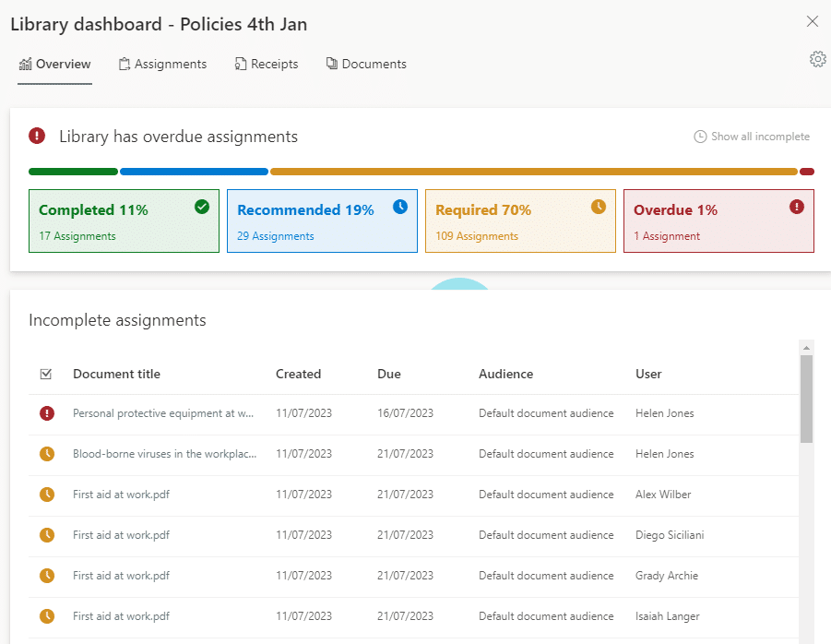Screen dimensions: 831x644
Task: Switch to the Receipts tab
Action: pyautogui.click(x=267, y=64)
